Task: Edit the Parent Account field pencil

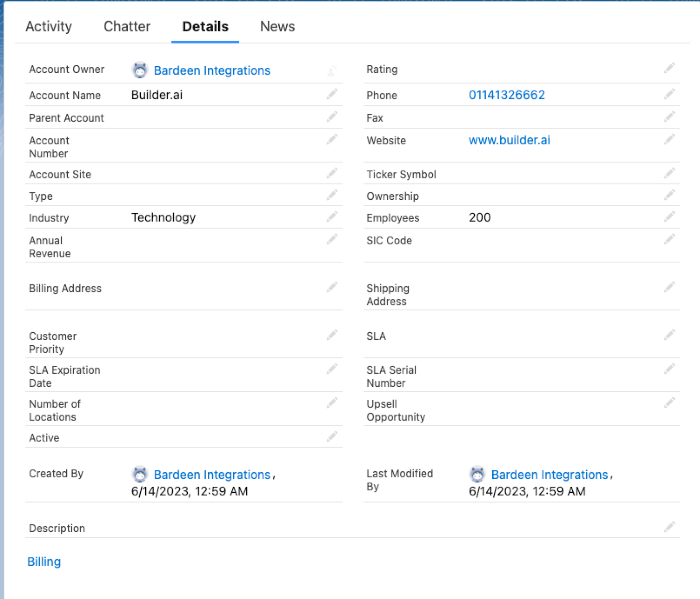Action: [x=332, y=116]
